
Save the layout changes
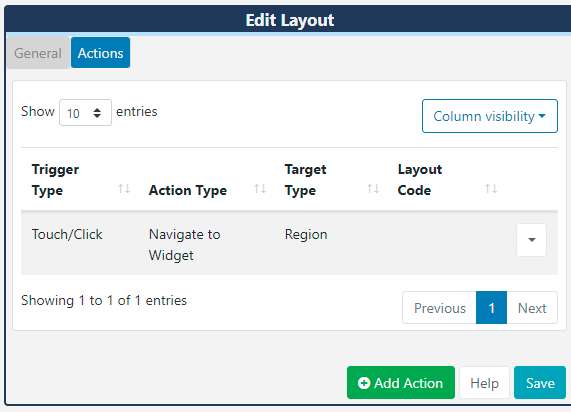540,382
